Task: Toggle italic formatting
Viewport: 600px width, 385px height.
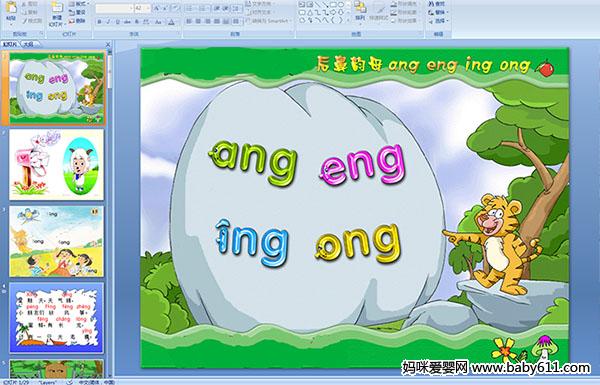Action: [x=108, y=22]
